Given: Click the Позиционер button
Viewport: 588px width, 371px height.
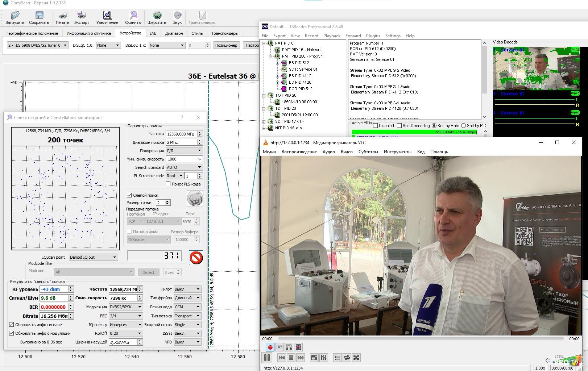Looking at the screenshot, I should [226, 45].
